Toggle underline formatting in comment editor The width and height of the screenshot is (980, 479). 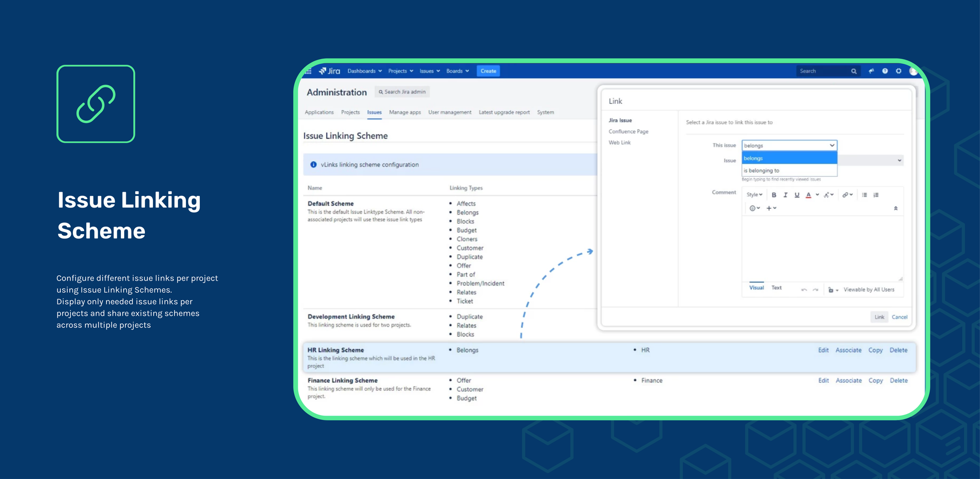click(x=797, y=195)
